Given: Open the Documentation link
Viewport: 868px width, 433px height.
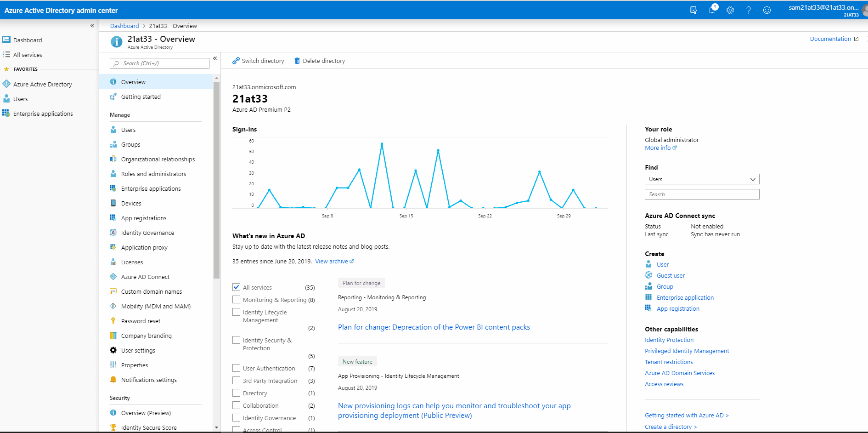Looking at the screenshot, I should pos(830,39).
